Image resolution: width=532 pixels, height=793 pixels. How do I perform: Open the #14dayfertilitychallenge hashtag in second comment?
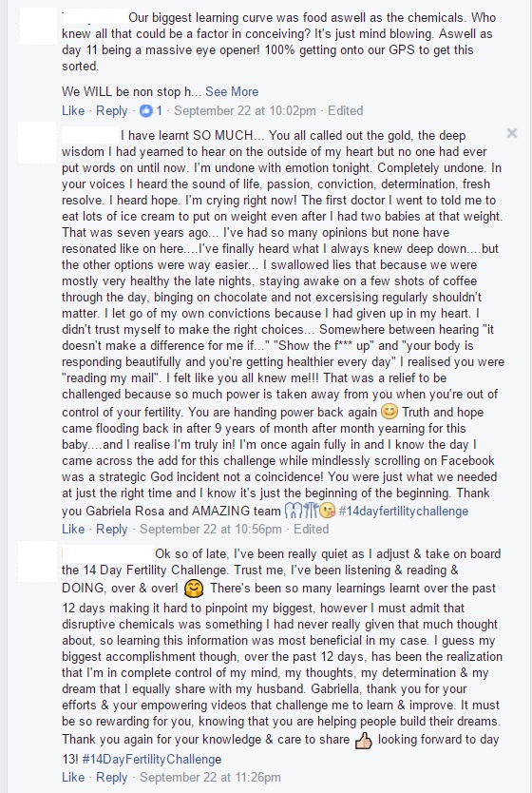(x=403, y=512)
